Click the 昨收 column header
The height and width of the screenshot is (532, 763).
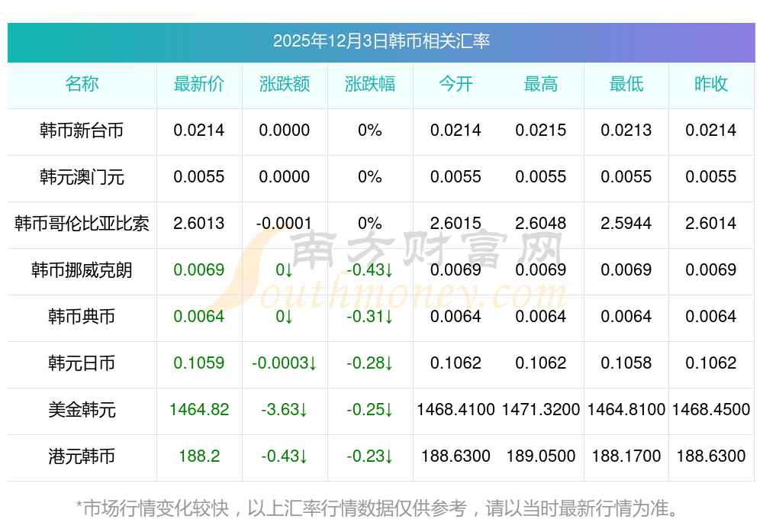[x=711, y=84]
